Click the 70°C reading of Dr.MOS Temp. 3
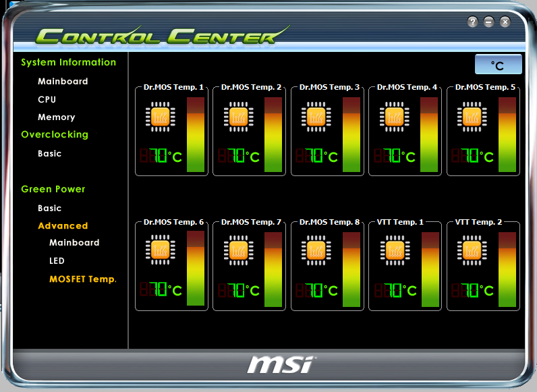The height and width of the screenshot is (392, 537). pyautogui.click(x=317, y=156)
